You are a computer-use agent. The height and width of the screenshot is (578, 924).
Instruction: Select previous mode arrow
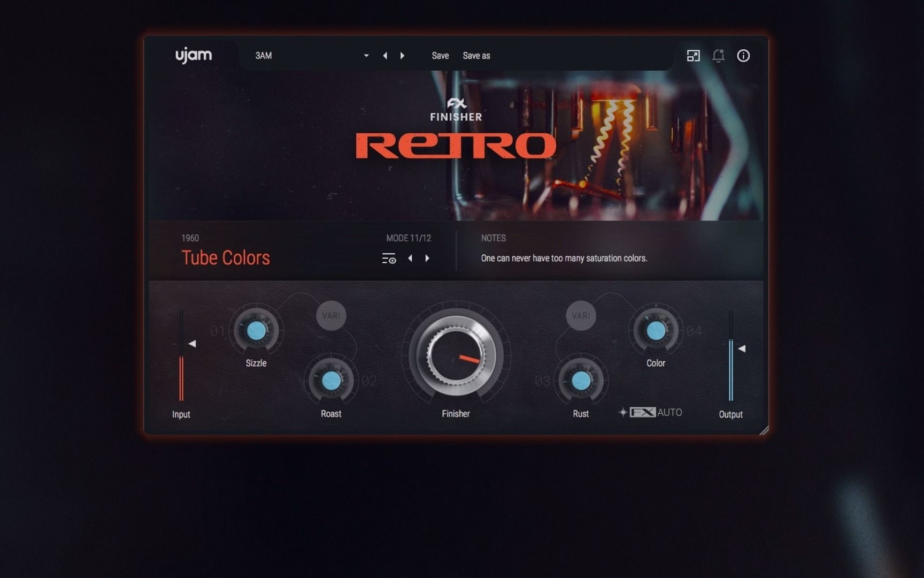point(410,258)
